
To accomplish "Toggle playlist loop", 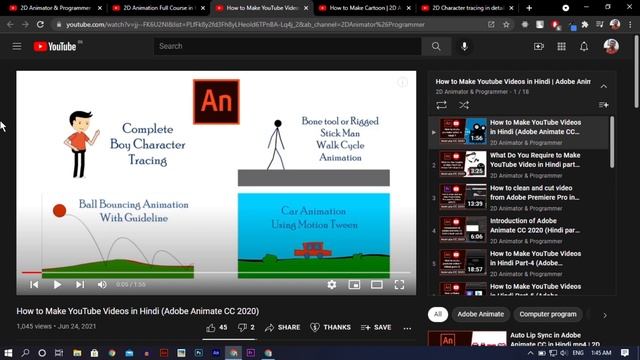I will [x=441, y=105].
